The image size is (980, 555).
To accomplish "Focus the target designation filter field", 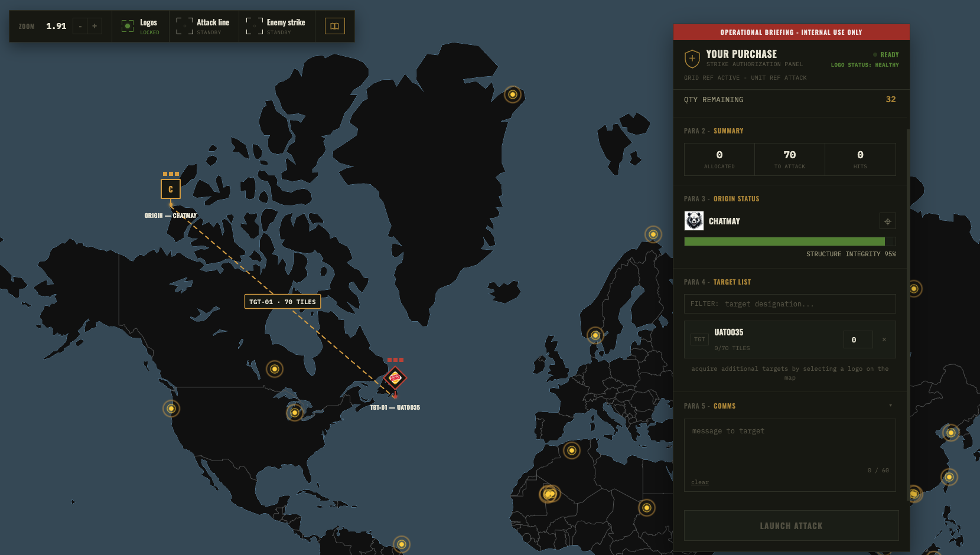I will click(x=790, y=304).
